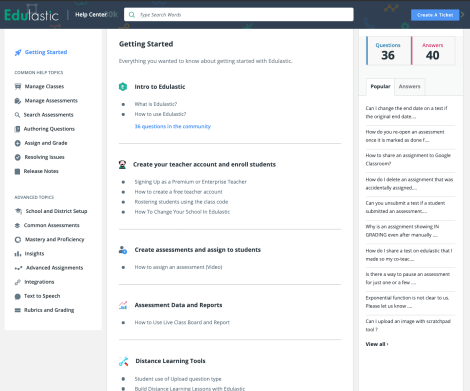Screen dimensions: 470x391
Task: Open Student use of Upload question type
Action: (178, 379)
